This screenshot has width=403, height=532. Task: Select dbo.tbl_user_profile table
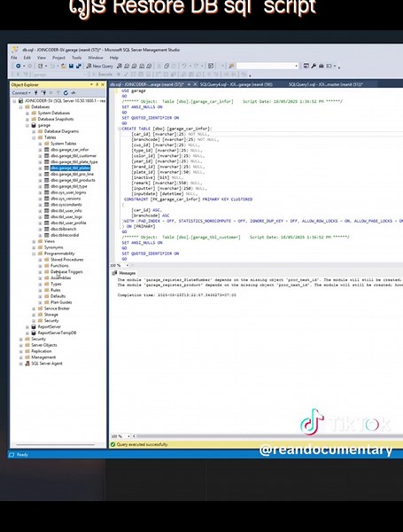[x=68, y=223]
